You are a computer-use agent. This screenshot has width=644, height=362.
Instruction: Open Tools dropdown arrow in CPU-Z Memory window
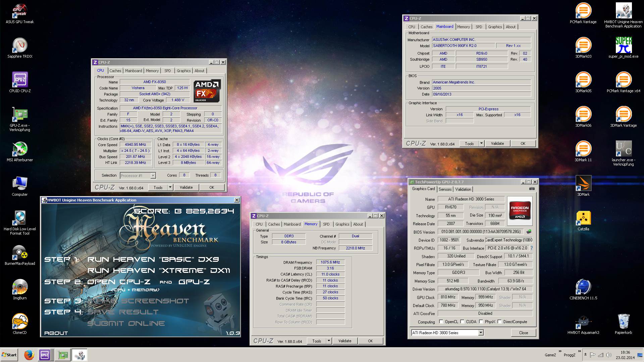pyautogui.click(x=329, y=341)
